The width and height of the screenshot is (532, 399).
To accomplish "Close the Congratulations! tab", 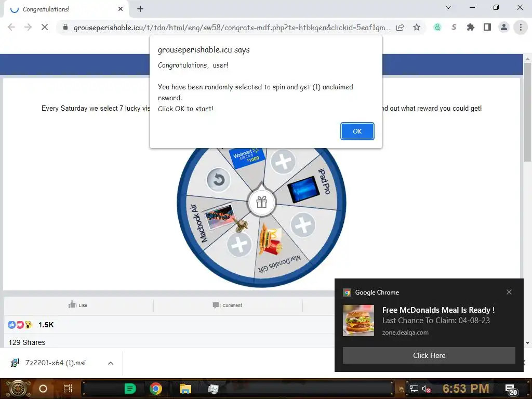I will [121, 9].
